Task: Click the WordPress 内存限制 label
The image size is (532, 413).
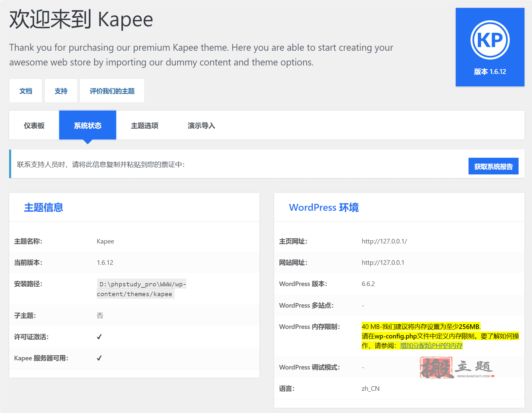Action: pyautogui.click(x=310, y=327)
